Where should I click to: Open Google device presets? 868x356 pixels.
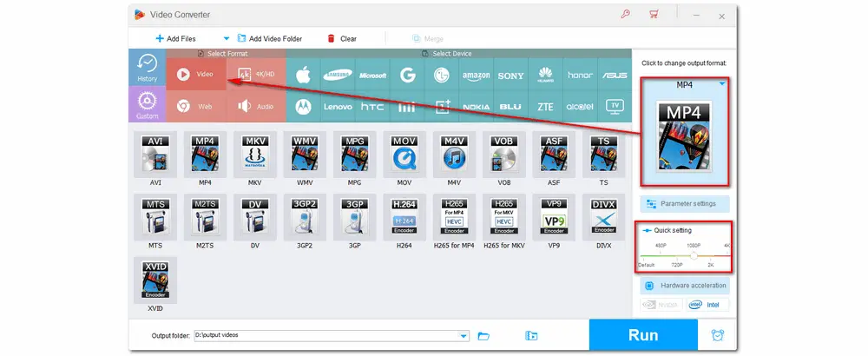[x=407, y=75]
